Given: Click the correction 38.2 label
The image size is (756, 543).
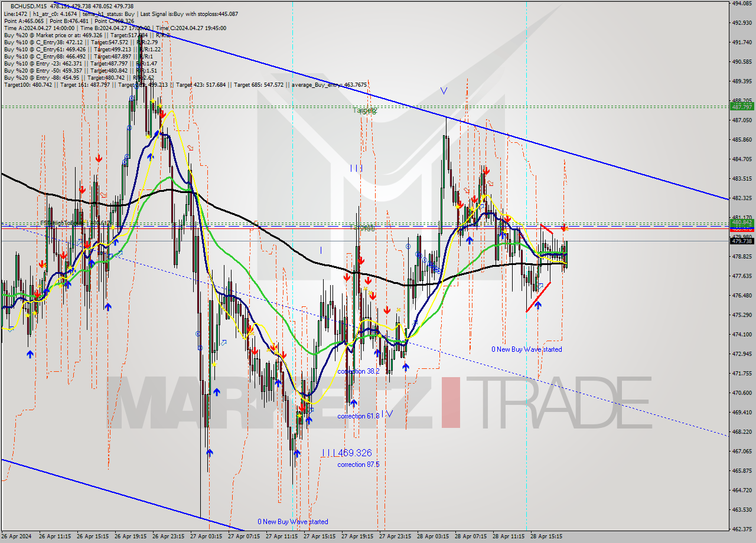Looking at the screenshot, I should coord(359,371).
